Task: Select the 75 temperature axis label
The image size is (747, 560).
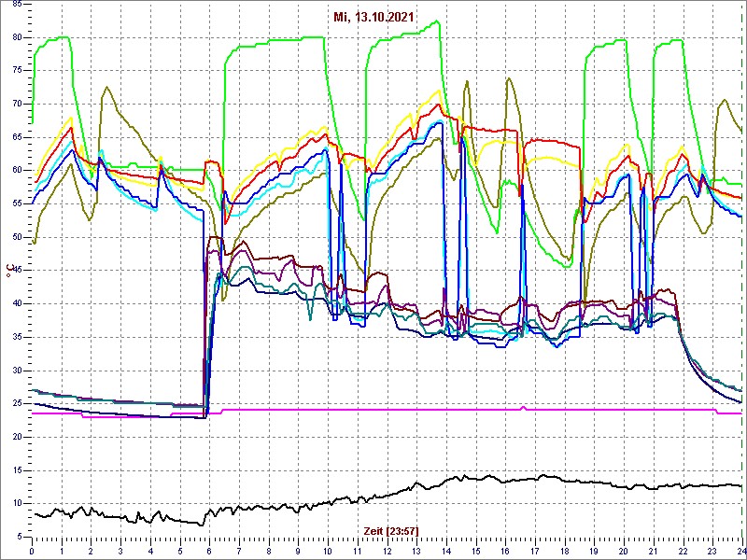Action: (15, 71)
